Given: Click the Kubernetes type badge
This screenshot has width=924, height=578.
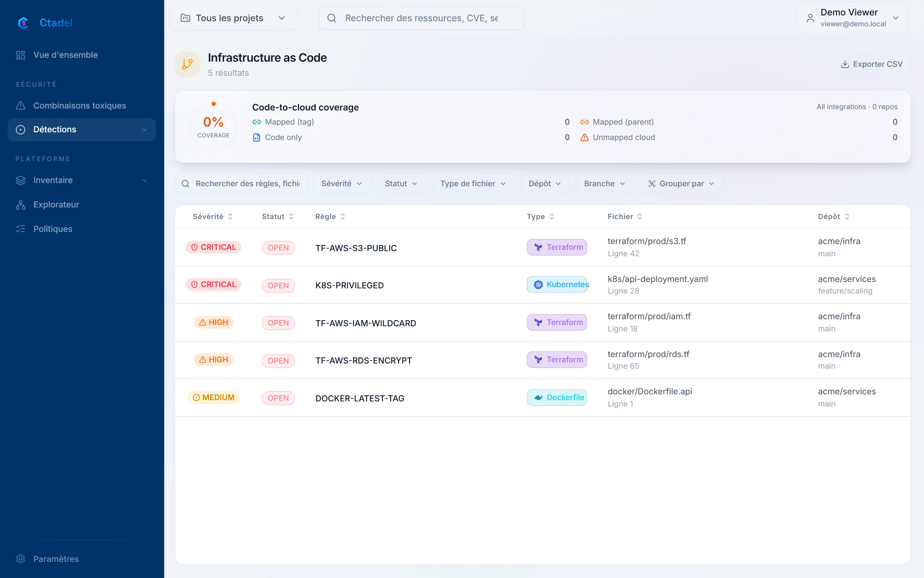Looking at the screenshot, I should [557, 285].
